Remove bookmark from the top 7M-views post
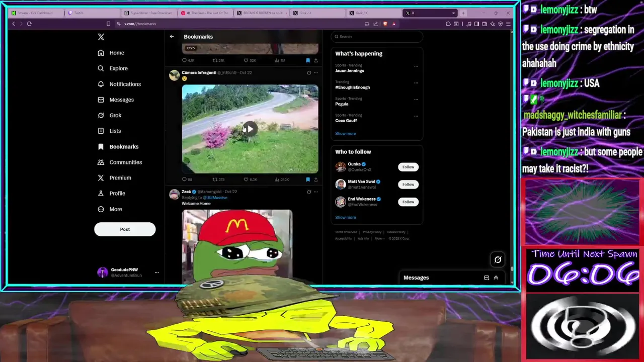Viewport: 644px width, 362px height. tap(308, 60)
